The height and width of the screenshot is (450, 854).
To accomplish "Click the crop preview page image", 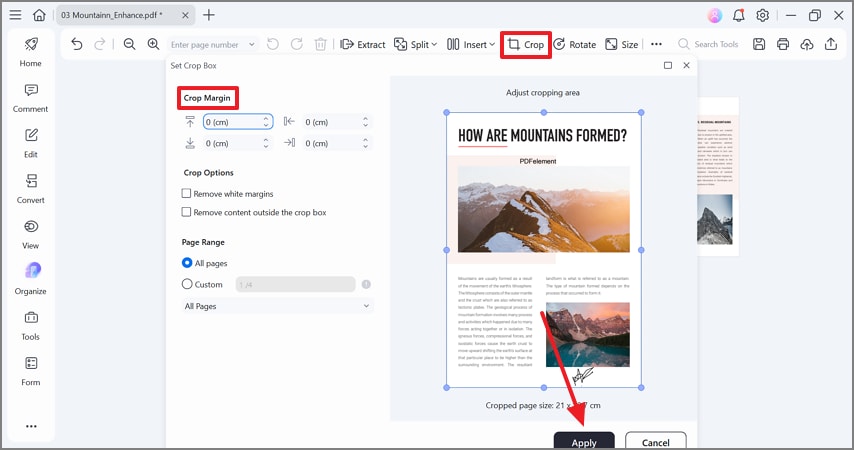I will coord(544,250).
